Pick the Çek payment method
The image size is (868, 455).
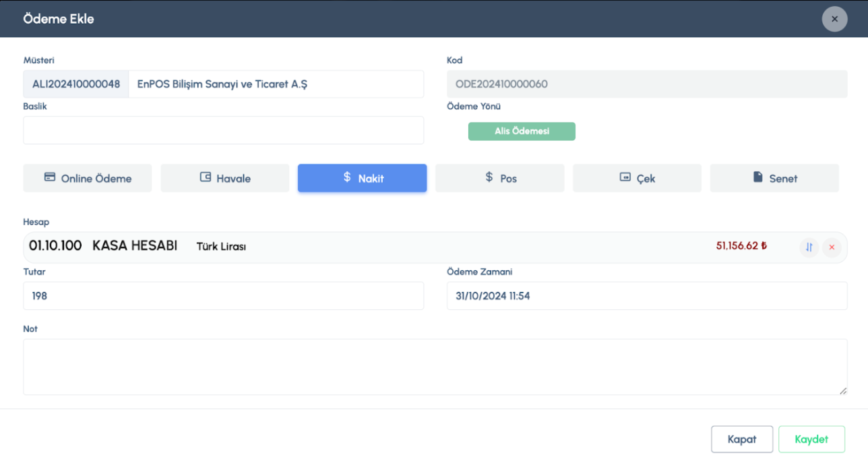(637, 179)
